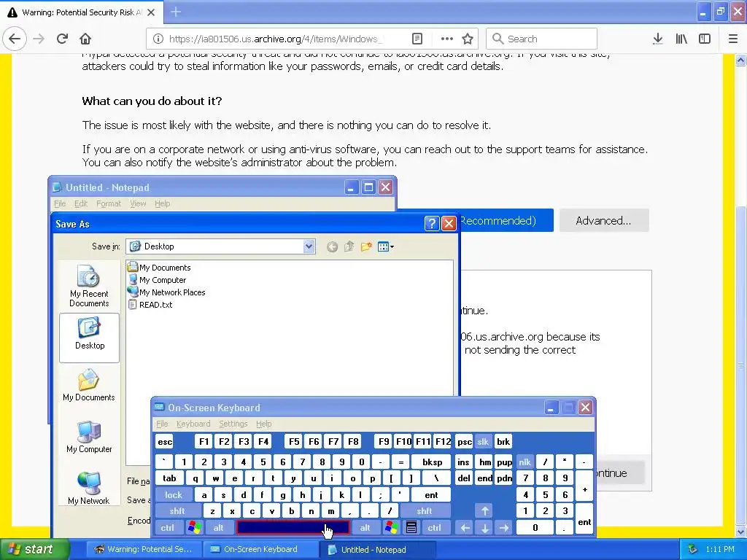Reload the page in Firefox

[x=62, y=39]
